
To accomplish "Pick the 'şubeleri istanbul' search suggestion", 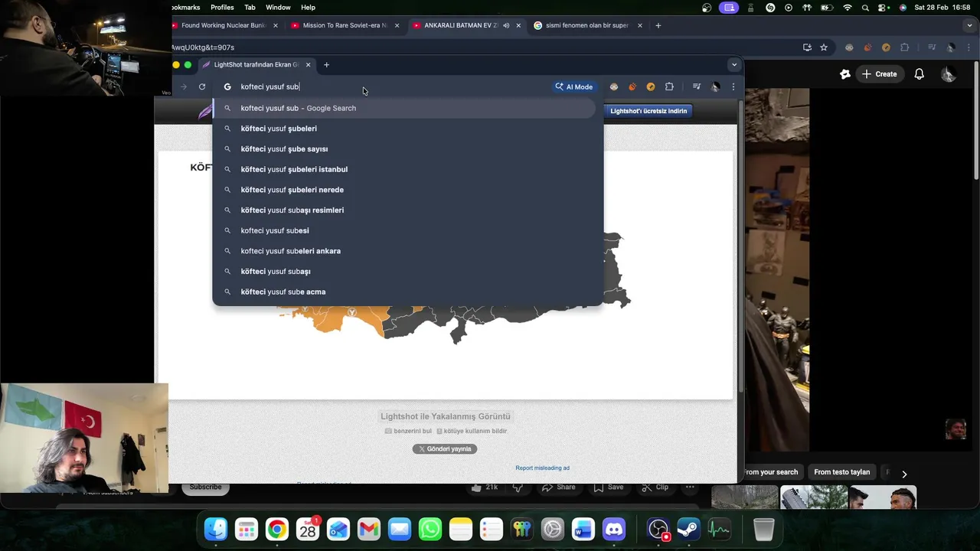I will pyautogui.click(x=407, y=169).
